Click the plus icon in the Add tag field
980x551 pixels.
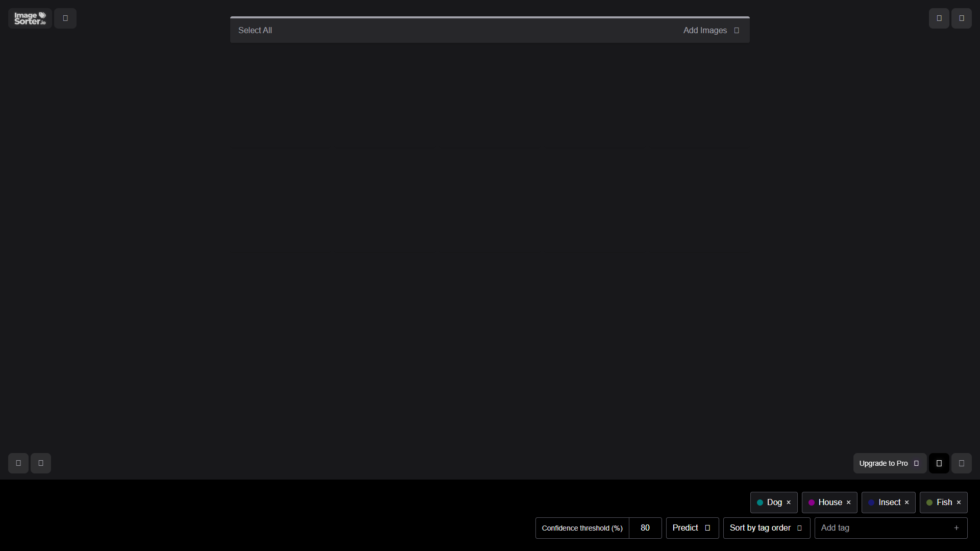[x=957, y=528]
